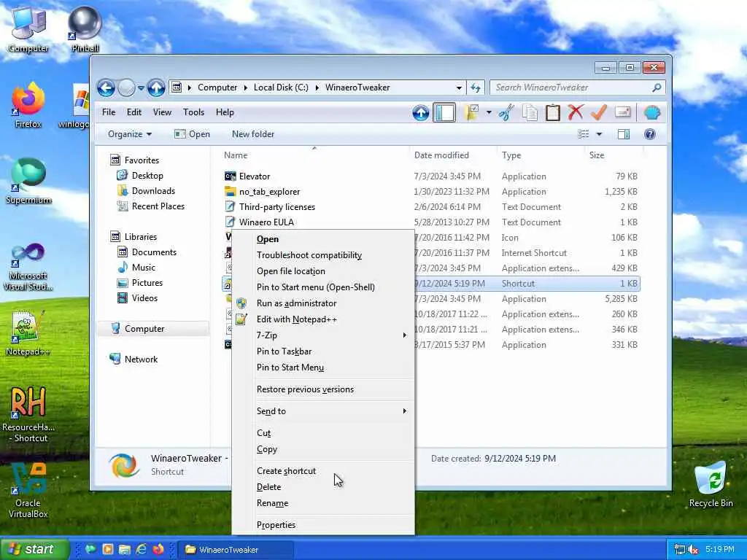Image resolution: width=747 pixels, height=560 pixels.
Task: Click the Copy pages toolbar icon
Action: point(530,113)
